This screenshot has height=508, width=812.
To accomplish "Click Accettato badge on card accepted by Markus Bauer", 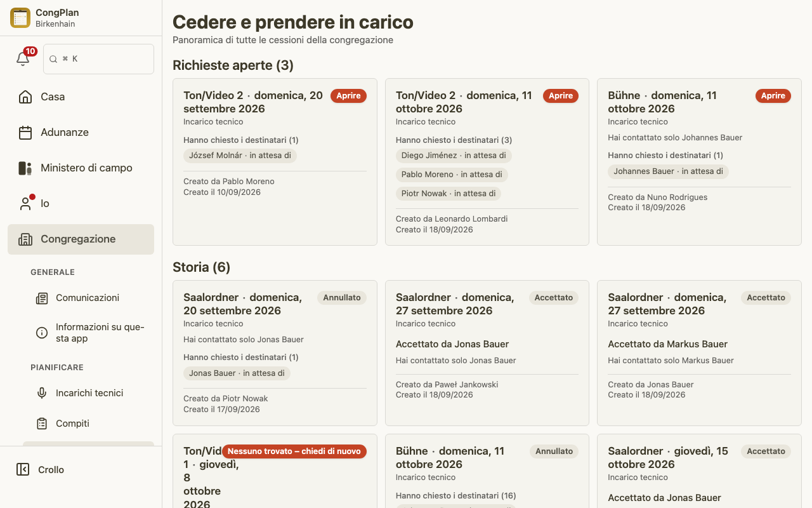I will click(766, 298).
